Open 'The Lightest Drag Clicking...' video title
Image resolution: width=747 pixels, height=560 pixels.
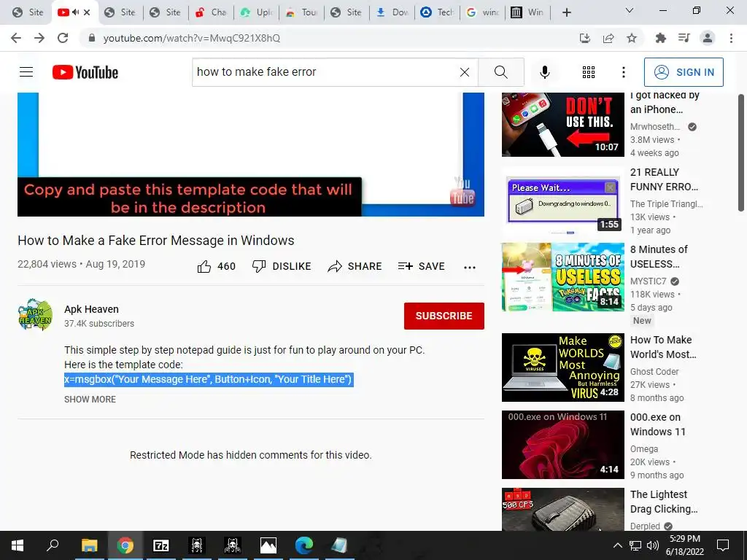tap(664, 502)
